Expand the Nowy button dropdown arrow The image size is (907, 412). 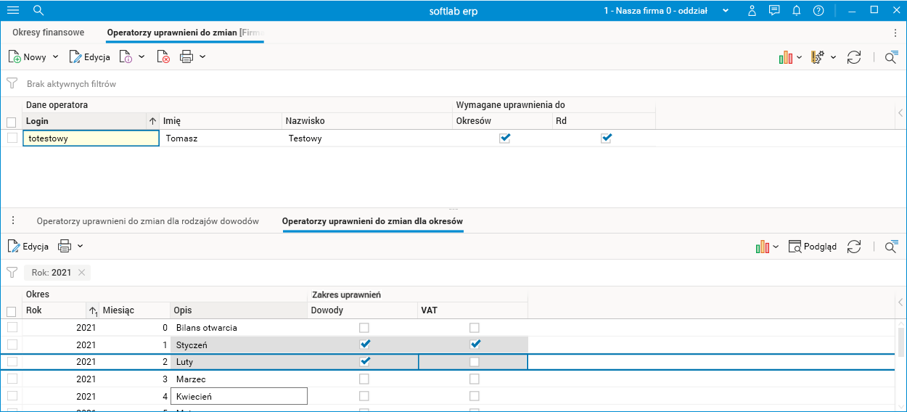tap(55, 57)
